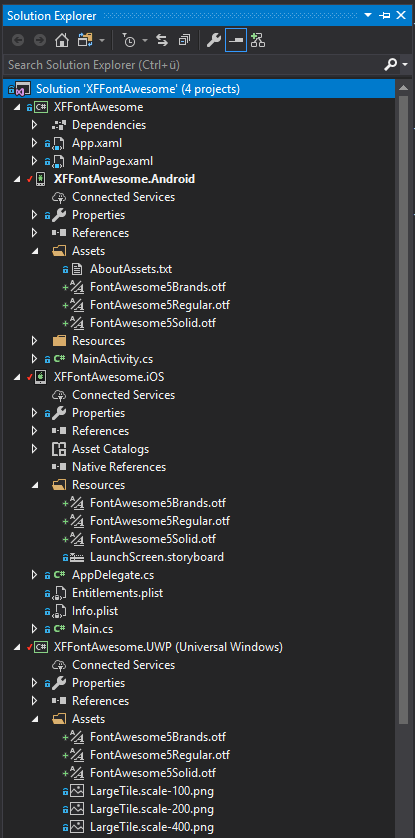Open the Window Position dropdown arrow in the title bar
The width and height of the screenshot is (415, 838).
[367, 15]
